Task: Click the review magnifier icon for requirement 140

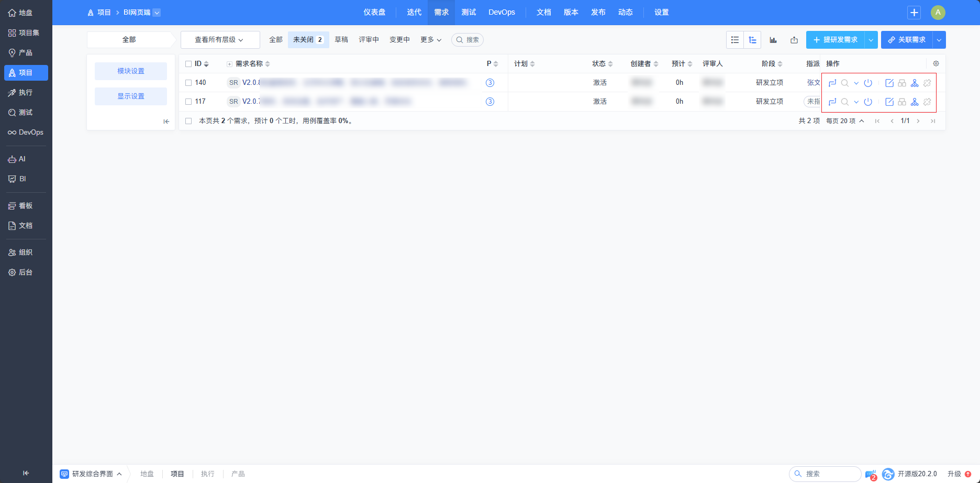Action: [844, 83]
